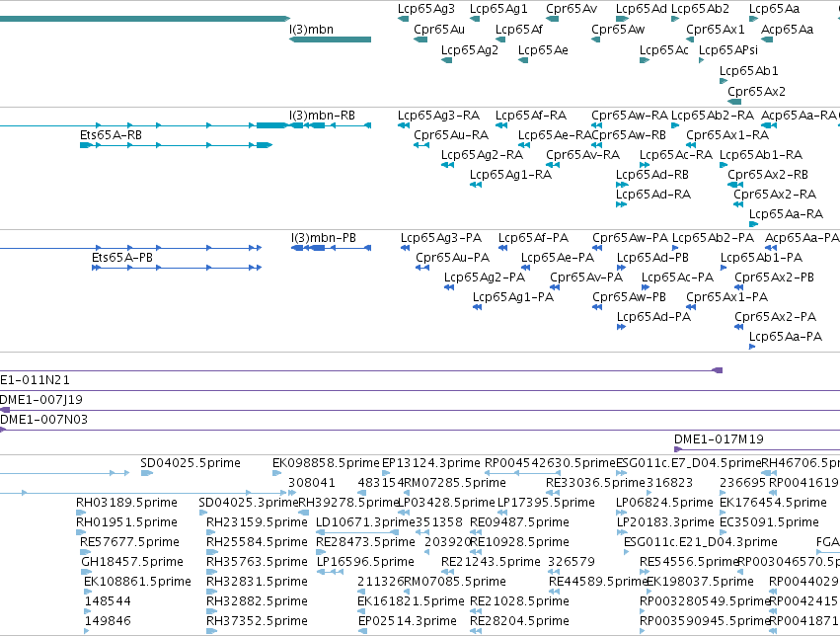This screenshot has width=840, height=636.
Task: Click CDS label Lcp65Ae-PA
Action: pos(558,258)
